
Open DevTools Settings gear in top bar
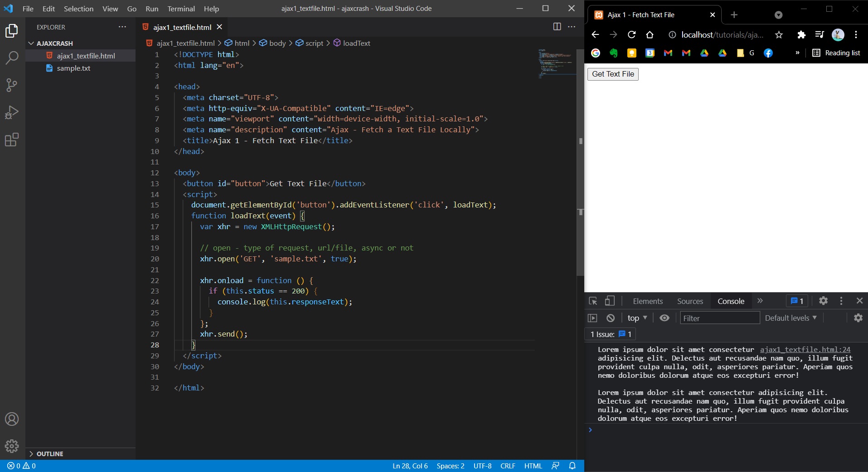pos(824,301)
